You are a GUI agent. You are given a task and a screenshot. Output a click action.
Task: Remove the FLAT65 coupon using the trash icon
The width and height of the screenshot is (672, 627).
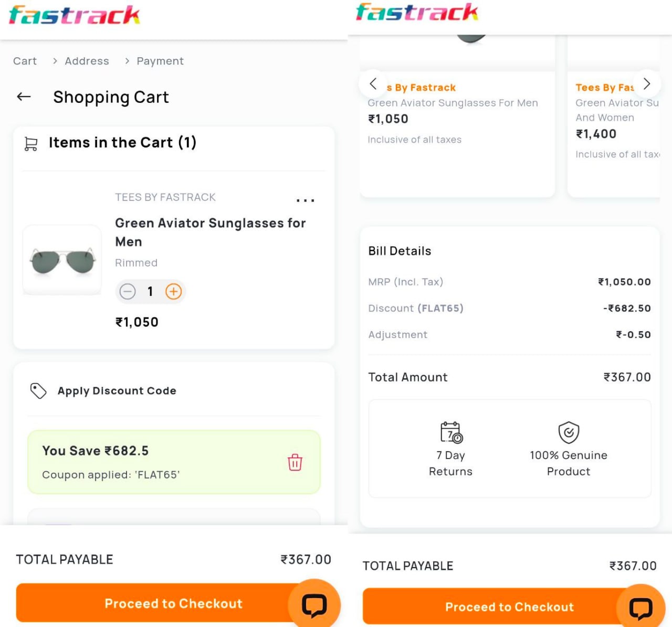pos(296,463)
